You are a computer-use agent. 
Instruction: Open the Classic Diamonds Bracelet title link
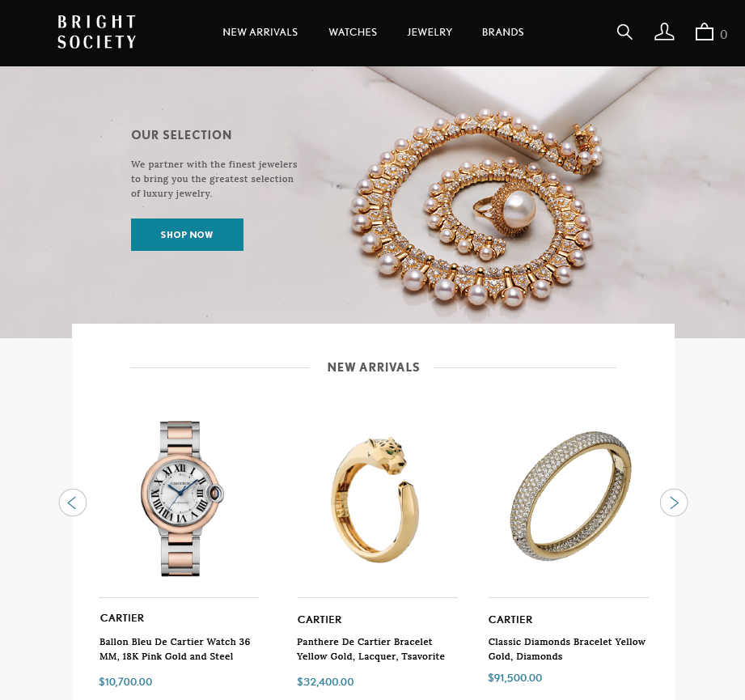point(567,649)
